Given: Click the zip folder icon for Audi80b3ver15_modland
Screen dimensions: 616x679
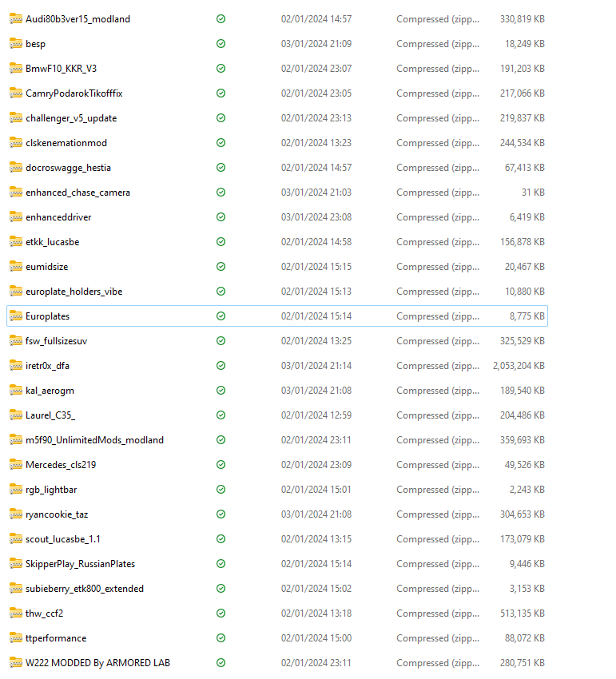Looking at the screenshot, I should click(x=16, y=18).
